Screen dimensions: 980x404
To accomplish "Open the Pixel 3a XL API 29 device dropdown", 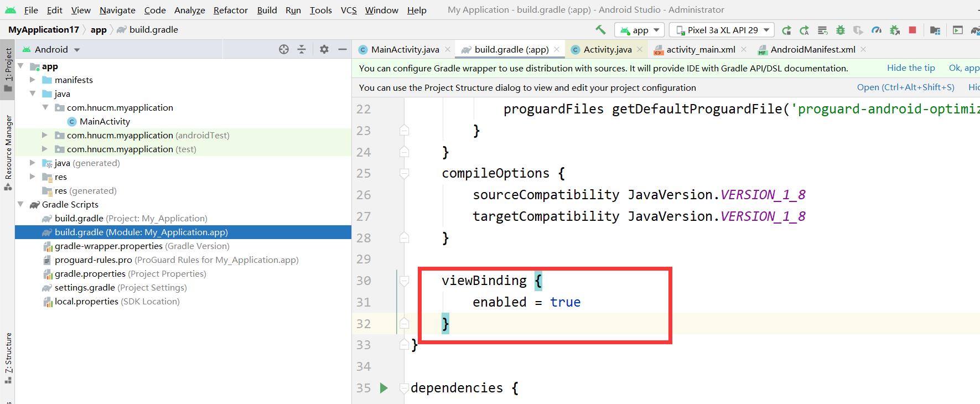I will pyautogui.click(x=722, y=30).
